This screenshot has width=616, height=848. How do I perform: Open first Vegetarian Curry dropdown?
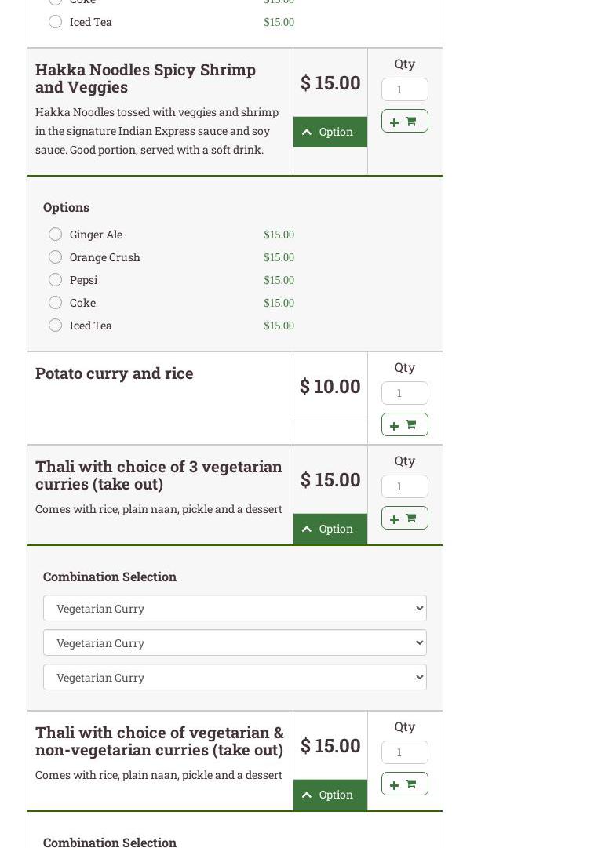(x=235, y=608)
